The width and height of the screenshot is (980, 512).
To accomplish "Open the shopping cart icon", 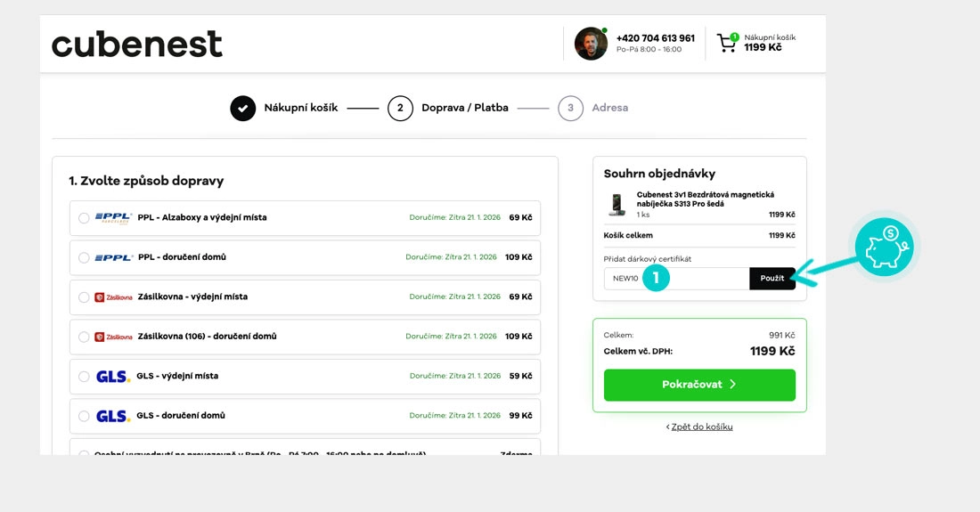I will [x=727, y=43].
